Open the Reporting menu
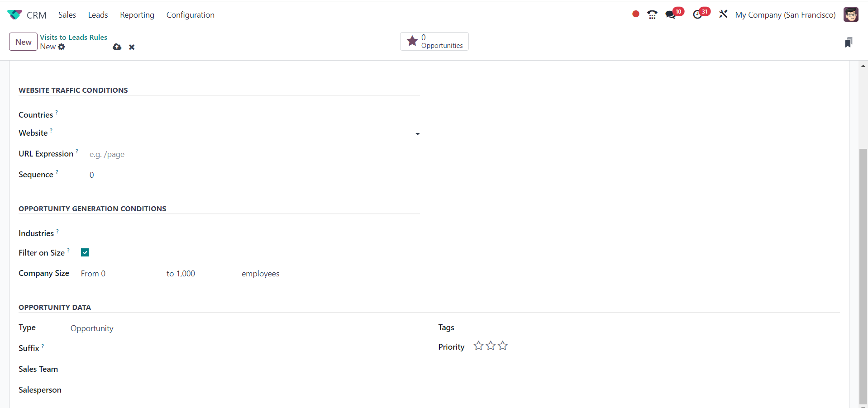The image size is (868, 408). pyautogui.click(x=137, y=15)
